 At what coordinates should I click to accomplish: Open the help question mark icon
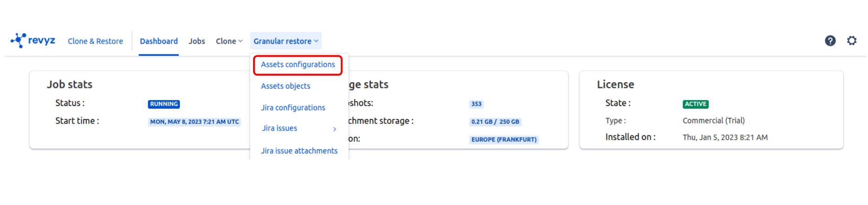[x=830, y=41]
